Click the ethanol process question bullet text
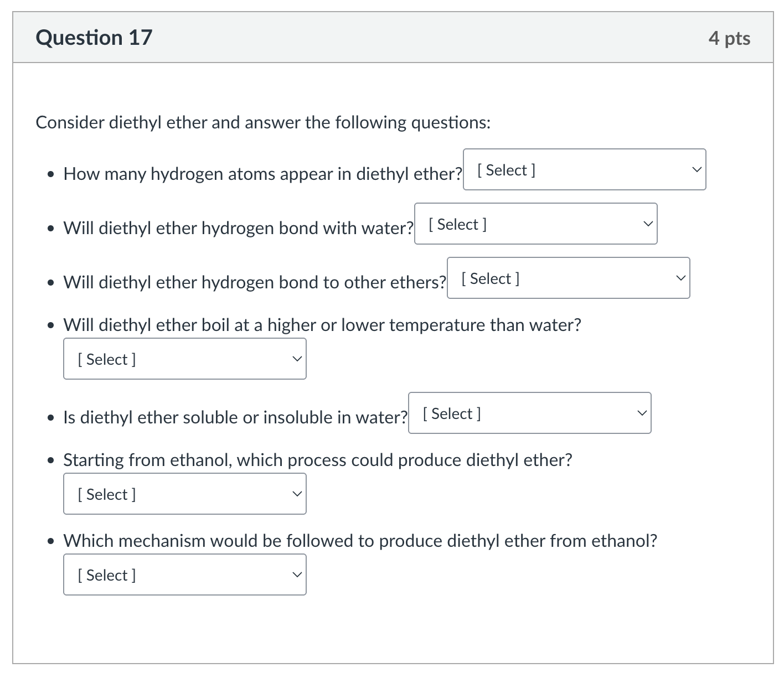This screenshot has width=784, height=678. click(317, 459)
